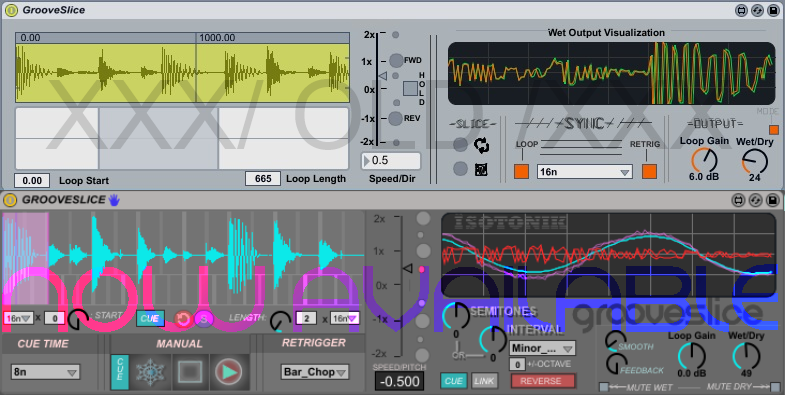Open the 8n CUE TIME dropdown

pyautogui.click(x=45, y=372)
